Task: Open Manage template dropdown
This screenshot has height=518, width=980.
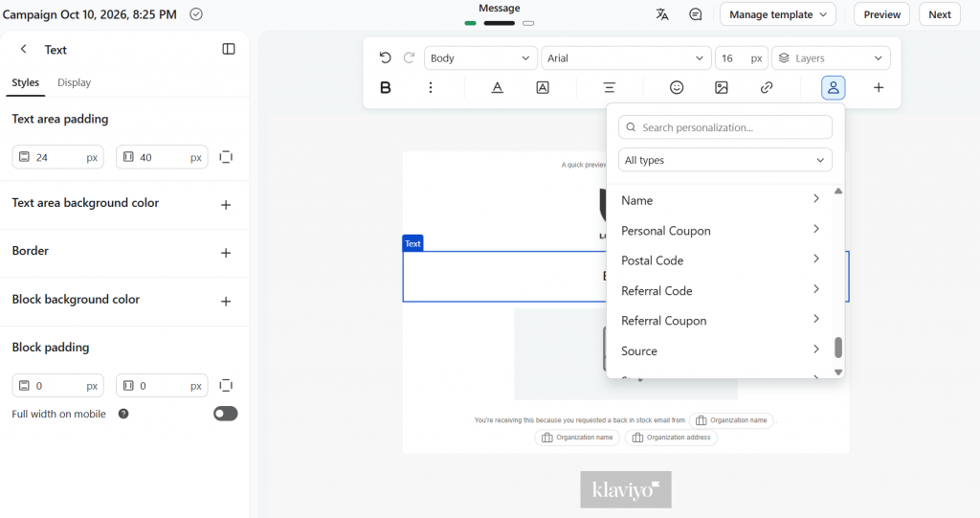Action: [777, 14]
